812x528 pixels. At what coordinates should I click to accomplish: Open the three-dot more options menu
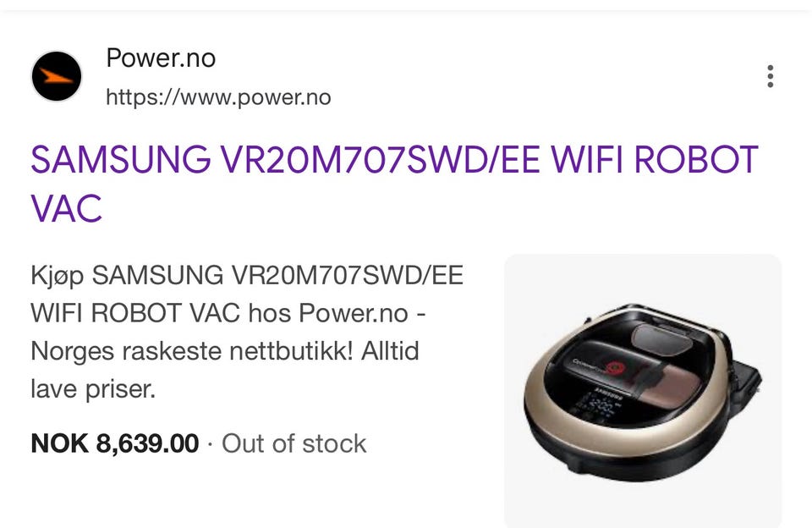click(x=770, y=76)
